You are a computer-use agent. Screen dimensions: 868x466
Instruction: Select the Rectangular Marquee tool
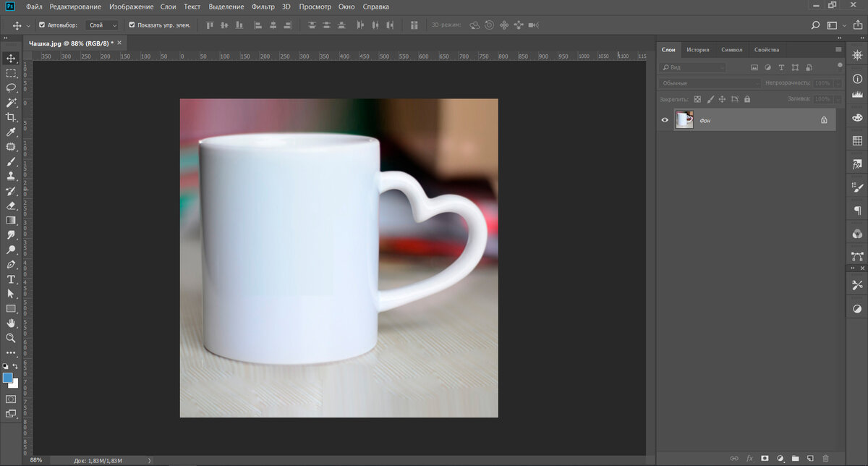click(x=11, y=73)
